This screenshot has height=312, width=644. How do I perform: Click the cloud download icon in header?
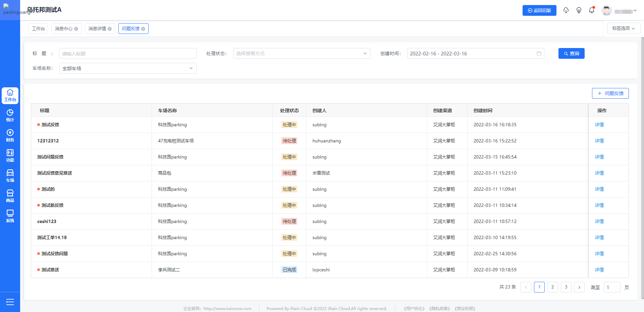(x=566, y=10)
